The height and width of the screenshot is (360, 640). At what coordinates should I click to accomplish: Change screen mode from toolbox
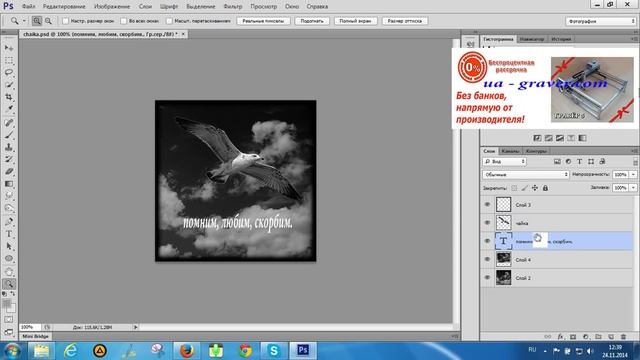coord(9,332)
